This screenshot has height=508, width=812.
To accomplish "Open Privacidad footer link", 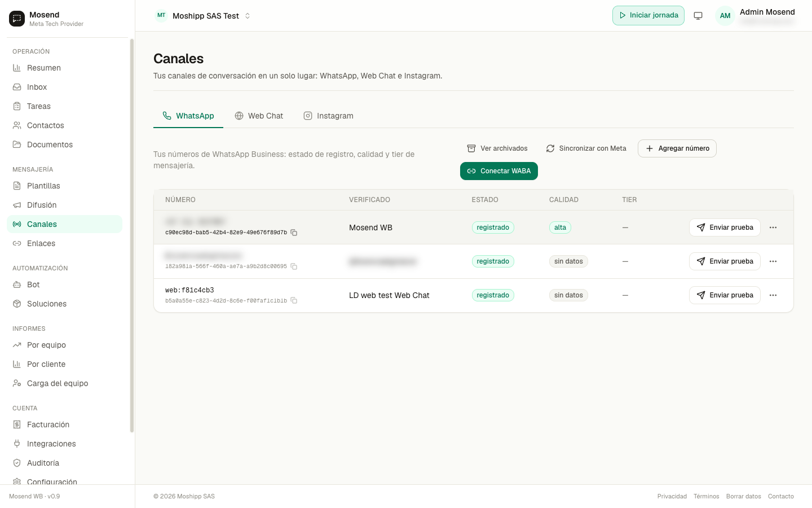I will [x=672, y=497].
